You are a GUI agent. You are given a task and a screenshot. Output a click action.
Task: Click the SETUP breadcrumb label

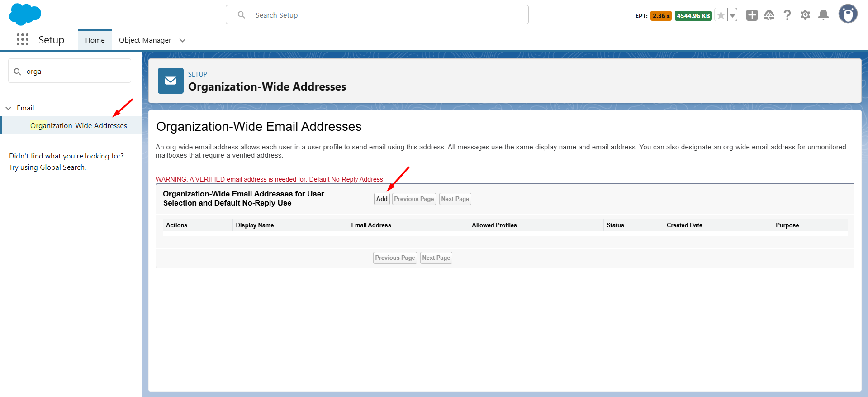198,74
